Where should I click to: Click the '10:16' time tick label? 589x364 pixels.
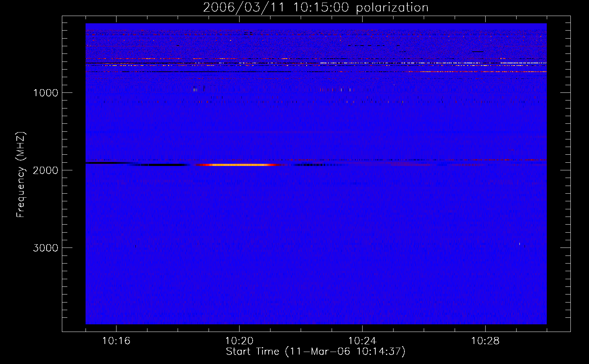116,341
